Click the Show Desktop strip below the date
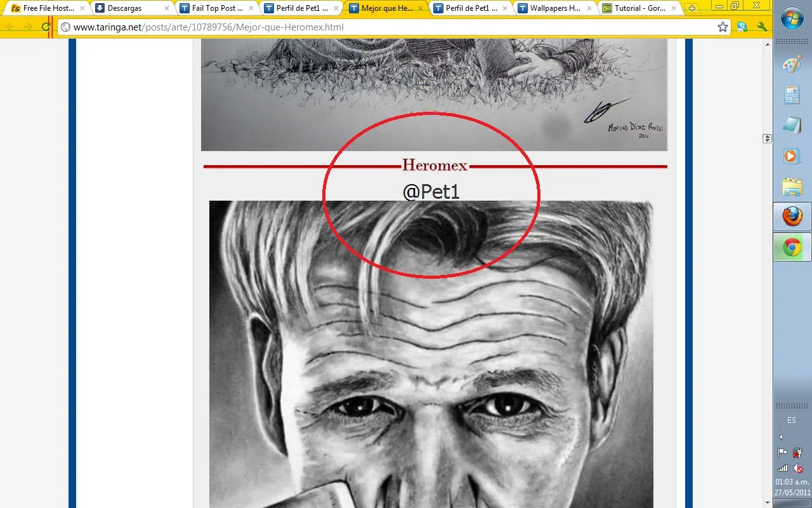The width and height of the screenshot is (812, 508). [x=792, y=503]
